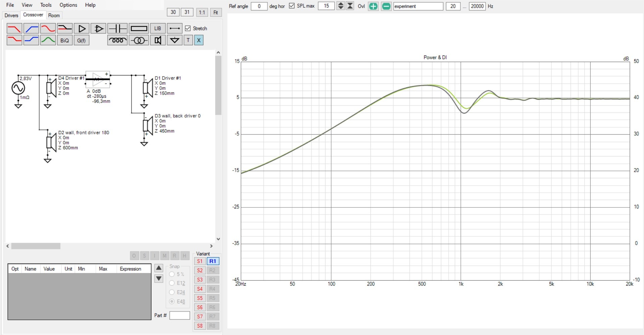Add an inductor coil component

pyautogui.click(x=117, y=40)
